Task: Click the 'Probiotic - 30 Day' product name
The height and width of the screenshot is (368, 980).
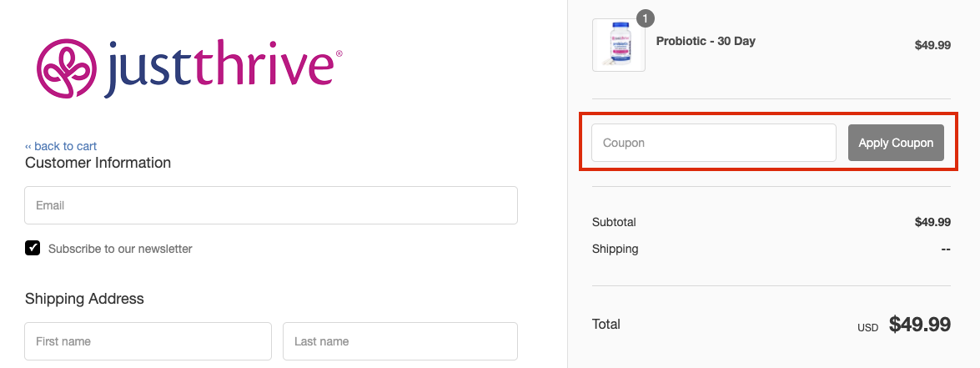Action: (x=706, y=41)
